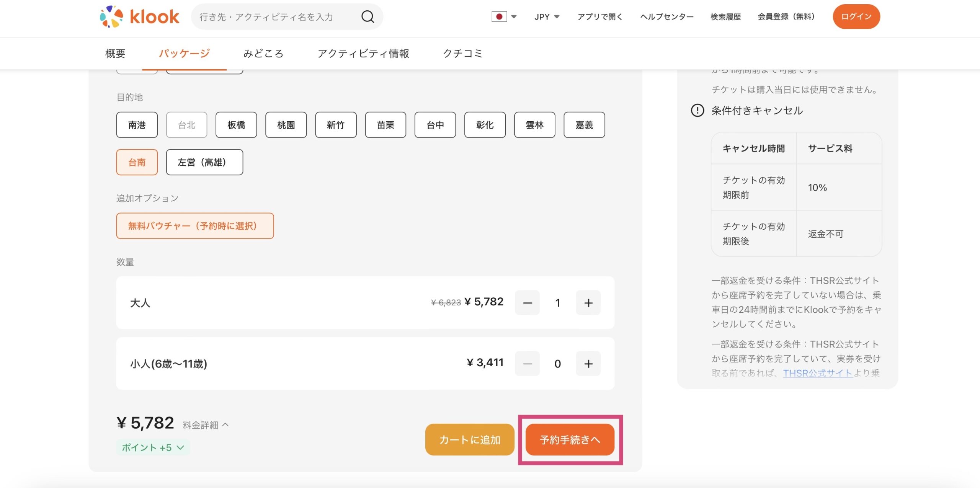Expand the ポイント +5 dropdown
Viewport: 980px width, 488px height.
click(x=153, y=447)
